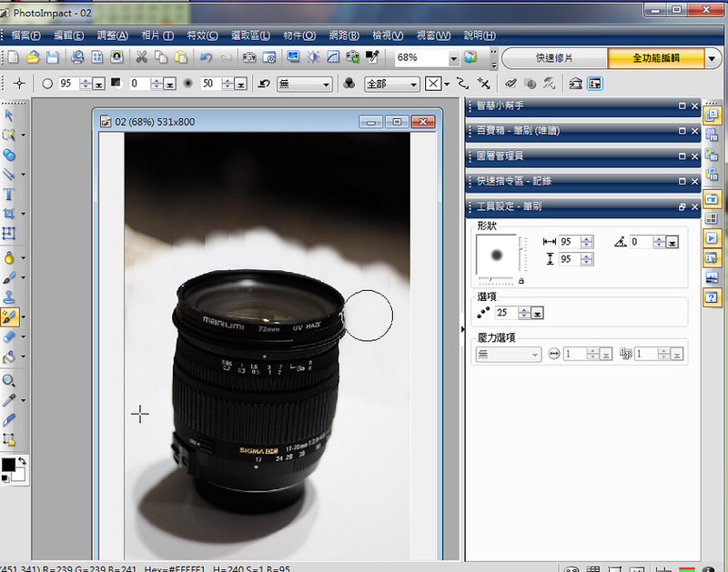Click the swap foreground background colors arrow
This screenshot has width=728, height=572.
22,461
